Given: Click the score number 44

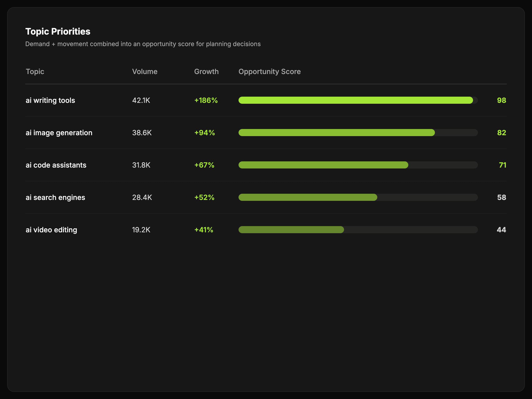Looking at the screenshot, I should coord(501,230).
